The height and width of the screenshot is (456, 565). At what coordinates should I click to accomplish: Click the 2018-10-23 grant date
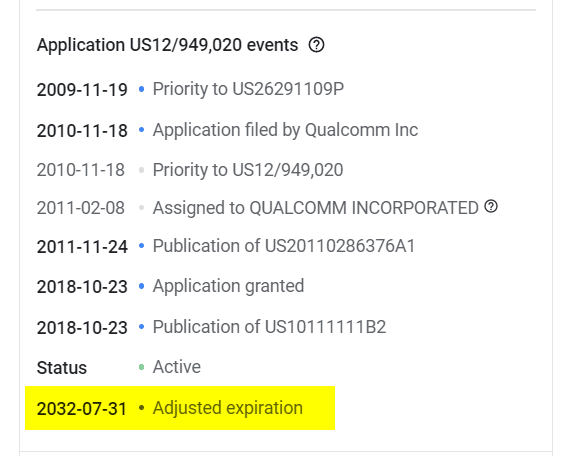pos(82,287)
